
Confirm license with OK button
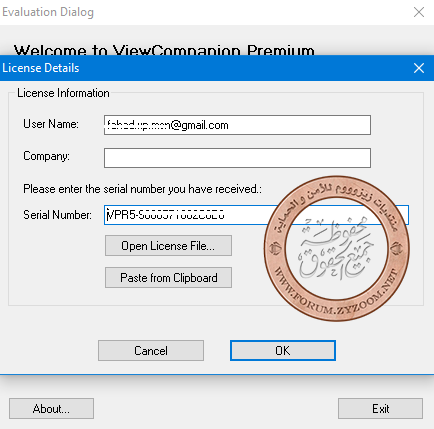pyautogui.click(x=283, y=350)
